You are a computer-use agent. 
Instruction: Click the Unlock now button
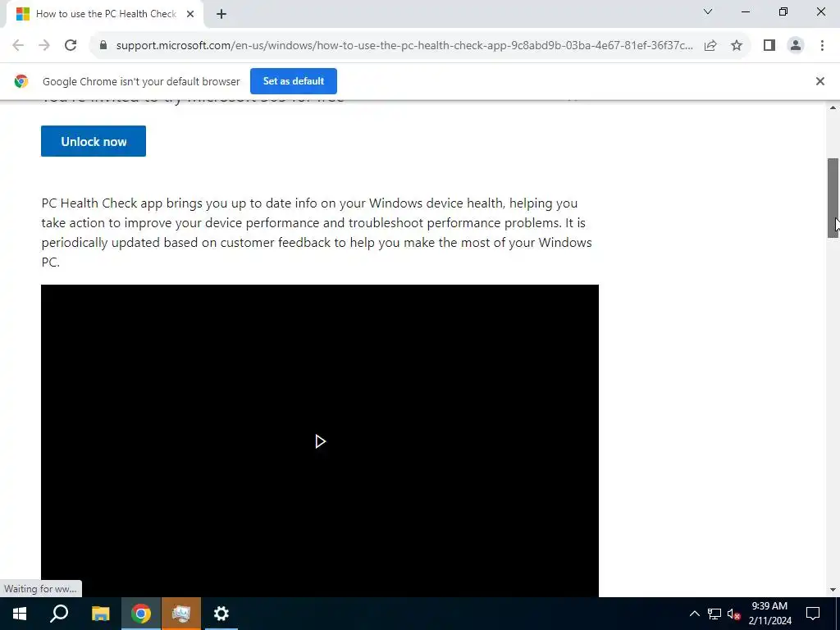coord(94,141)
